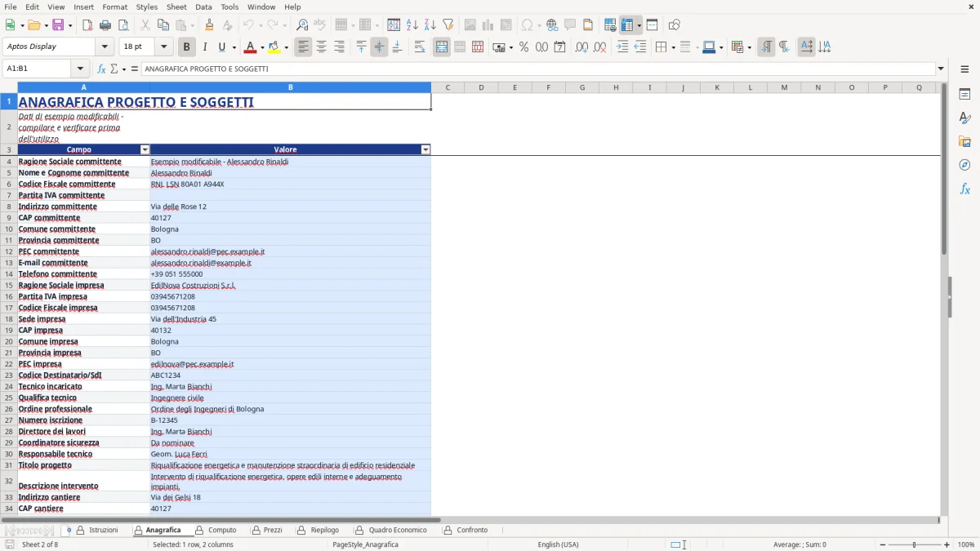
Task: Apply the yellow Background Color swatch
Action: 274,47
